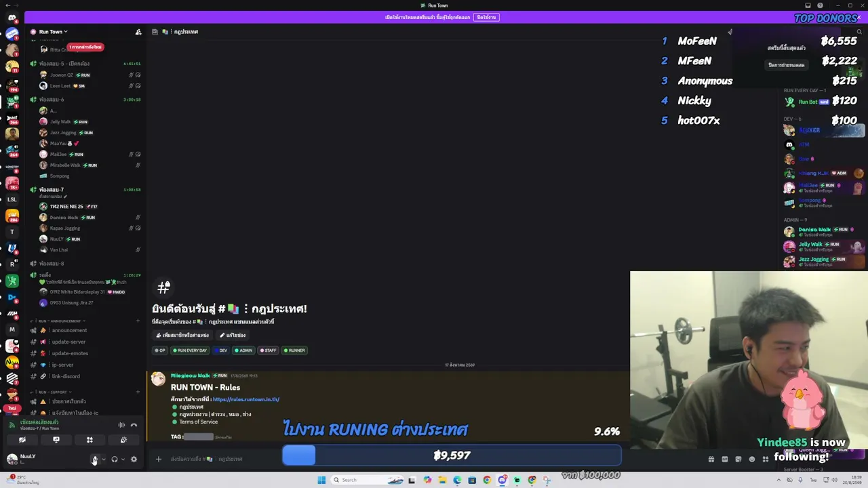Add channel to RUN SUPPORT category
868x488 pixels.
138,392
